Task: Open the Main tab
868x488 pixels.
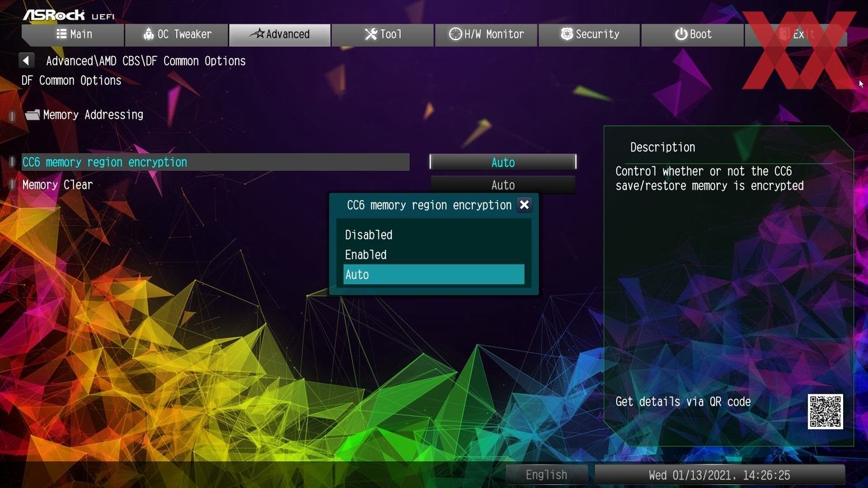Action: [73, 34]
